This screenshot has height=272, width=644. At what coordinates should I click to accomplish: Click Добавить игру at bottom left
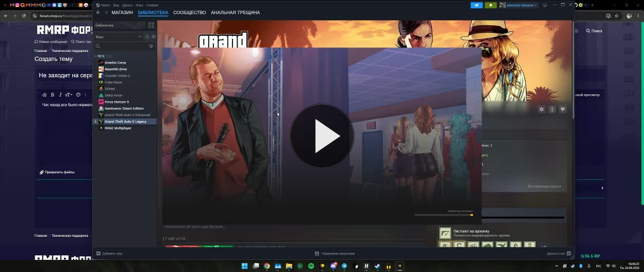tap(109, 253)
